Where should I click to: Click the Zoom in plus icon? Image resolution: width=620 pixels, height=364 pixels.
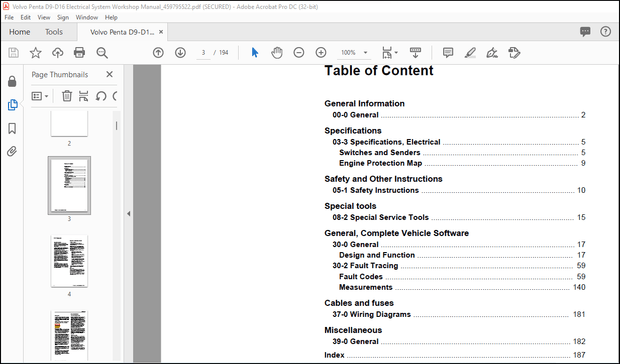click(321, 53)
